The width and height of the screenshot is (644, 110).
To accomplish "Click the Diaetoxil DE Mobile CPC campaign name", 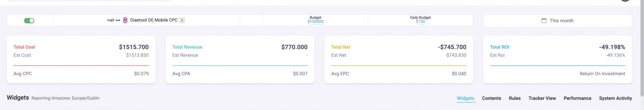I will (154, 20).
